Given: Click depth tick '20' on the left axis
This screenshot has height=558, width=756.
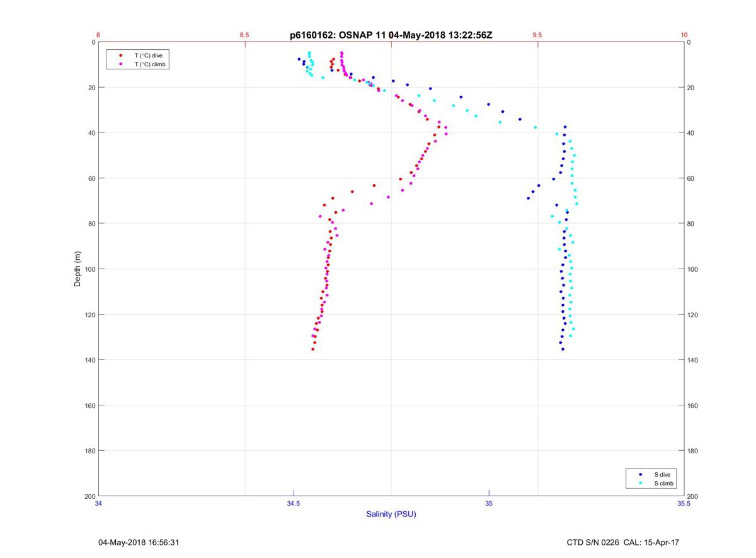Looking at the screenshot, I should pos(91,88).
